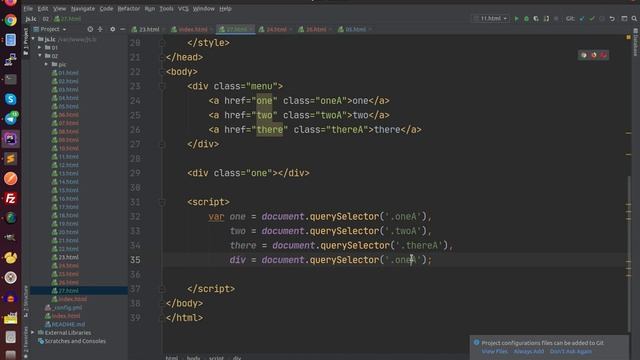640x360 pixels.
Task: Click the Git commit green checkmark
Action: point(592,19)
